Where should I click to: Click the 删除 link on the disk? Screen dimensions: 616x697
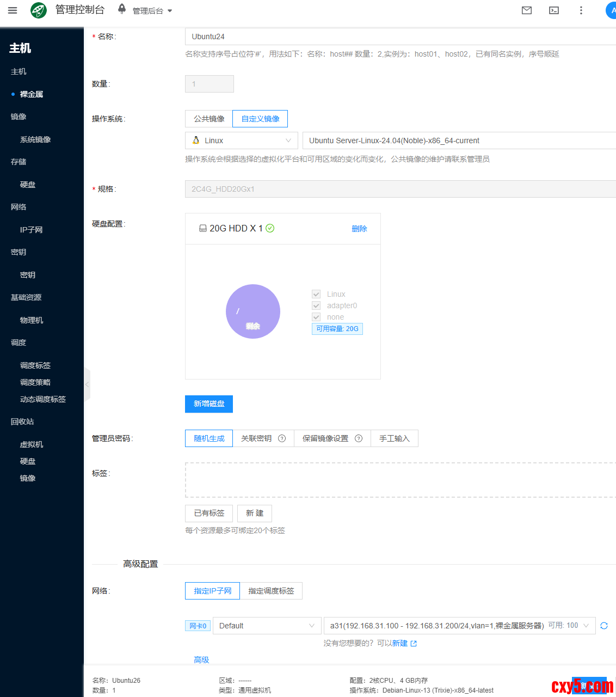point(359,229)
